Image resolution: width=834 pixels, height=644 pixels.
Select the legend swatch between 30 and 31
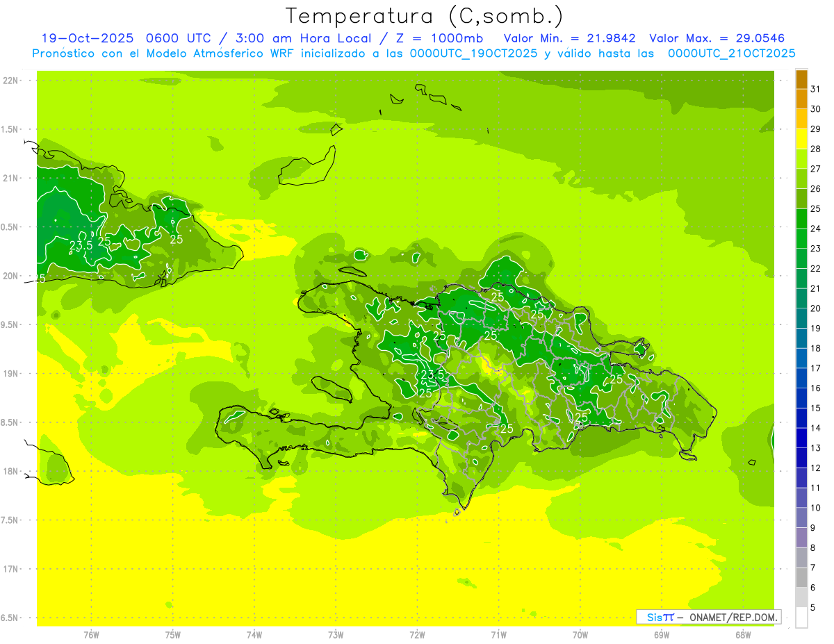801,99
